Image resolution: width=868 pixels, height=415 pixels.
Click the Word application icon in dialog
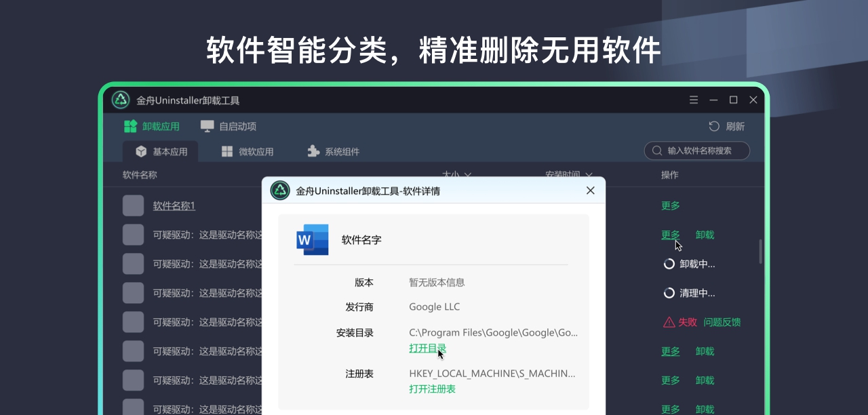(x=313, y=239)
